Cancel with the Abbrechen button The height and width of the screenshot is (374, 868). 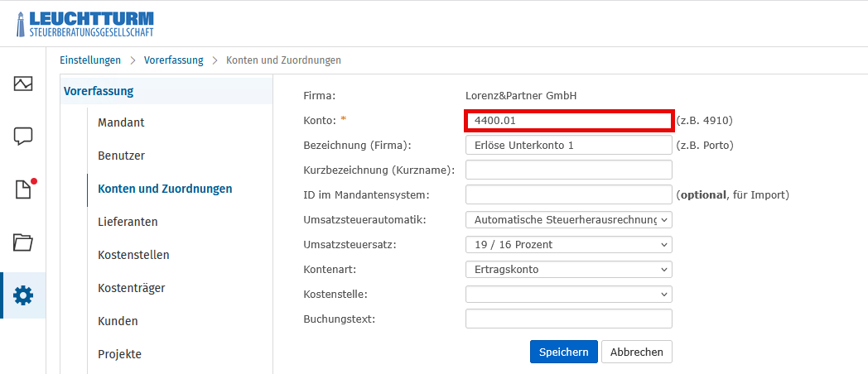click(637, 352)
